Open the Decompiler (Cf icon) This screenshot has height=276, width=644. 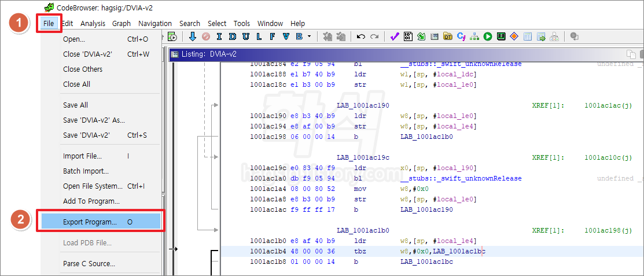coord(461,36)
